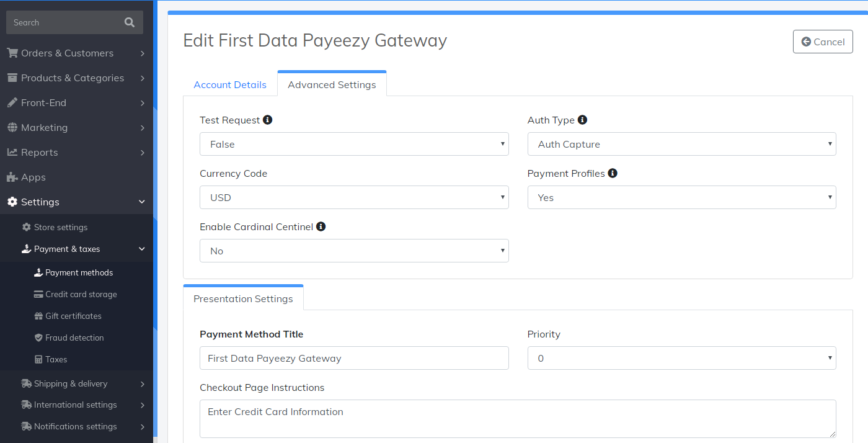Click the Gift certificates gift icon
The image size is (868, 443).
point(38,316)
